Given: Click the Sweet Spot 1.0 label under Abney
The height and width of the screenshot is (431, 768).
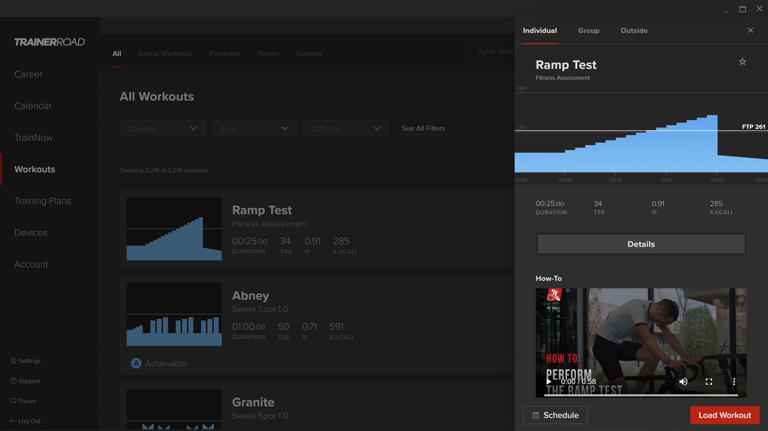Looking at the screenshot, I should coord(260,310).
